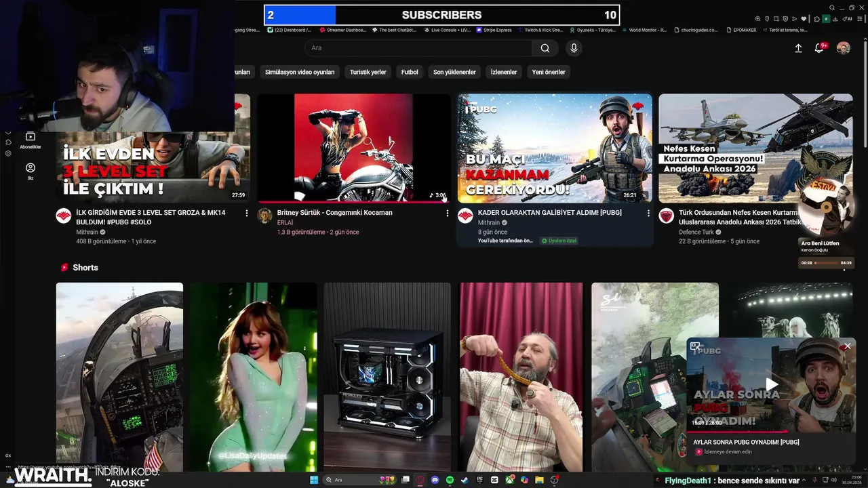
Task: Open browser sidebar extensions cube icon
Action: click(8, 142)
